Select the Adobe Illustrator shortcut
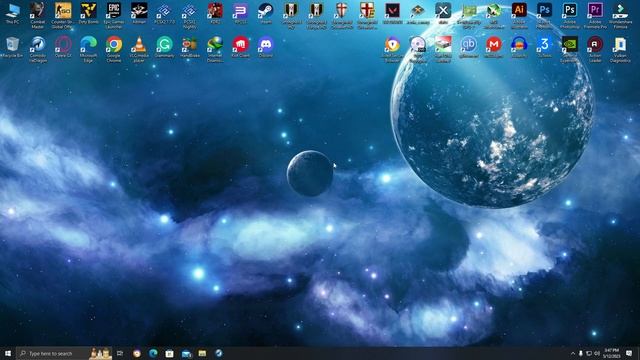The height and width of the screenshot is (360, 640). click(519, 16)
